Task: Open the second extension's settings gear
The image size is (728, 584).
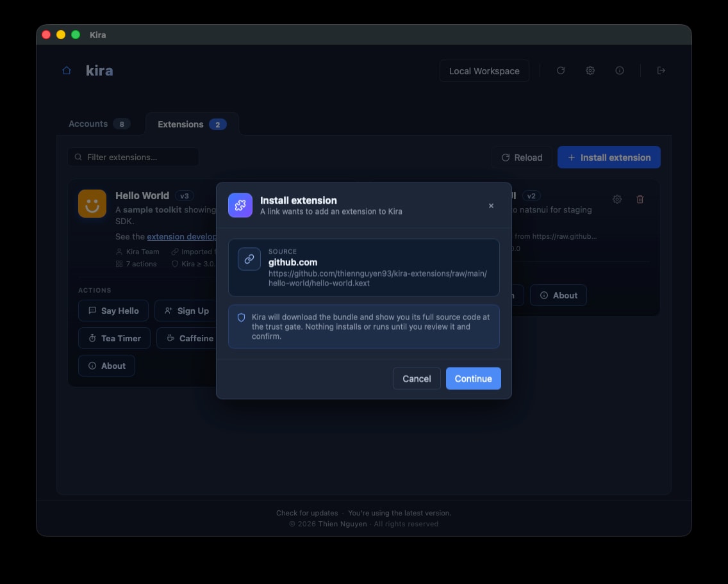Action: [x=616, y=199]
